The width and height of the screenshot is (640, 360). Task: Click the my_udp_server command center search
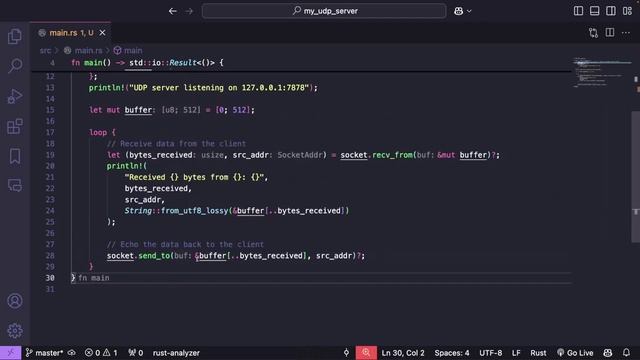[324, 11]
